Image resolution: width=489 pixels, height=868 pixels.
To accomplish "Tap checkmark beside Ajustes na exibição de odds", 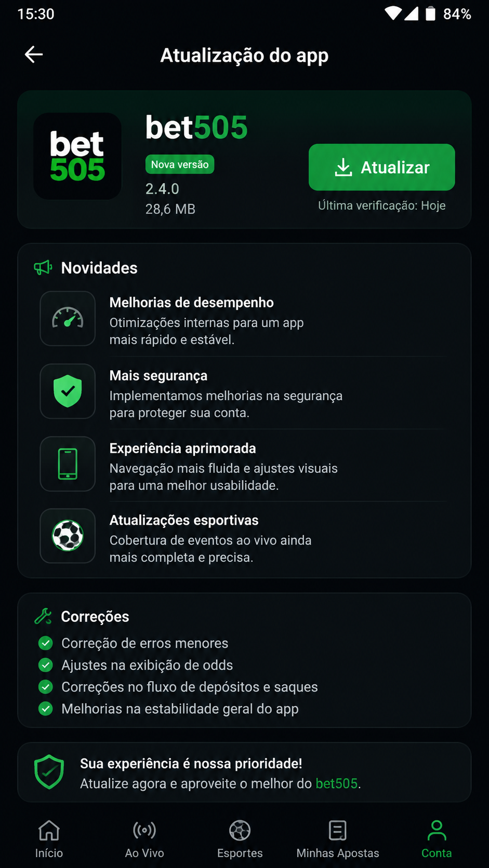I will click(46, 665).
